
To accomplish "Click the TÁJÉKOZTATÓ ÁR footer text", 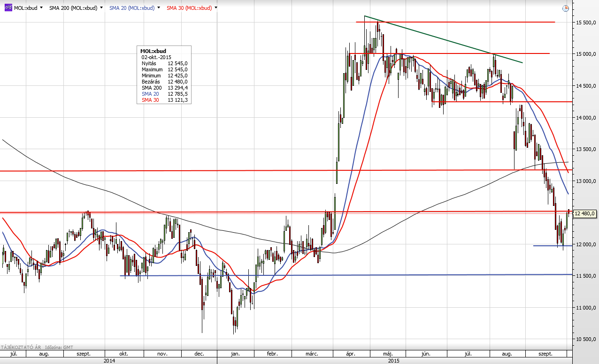I will 21,348.
